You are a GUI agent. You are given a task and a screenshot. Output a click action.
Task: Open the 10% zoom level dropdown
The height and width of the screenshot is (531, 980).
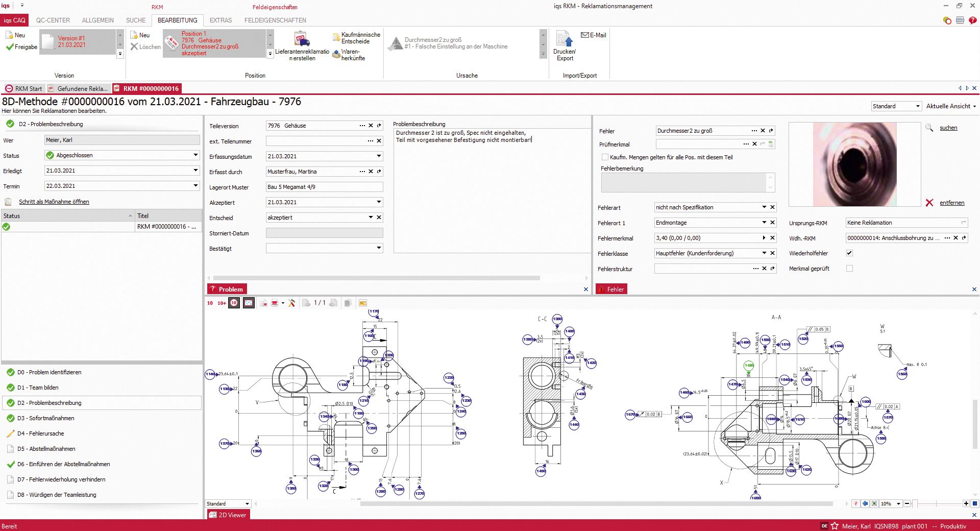tap(898, 504)
